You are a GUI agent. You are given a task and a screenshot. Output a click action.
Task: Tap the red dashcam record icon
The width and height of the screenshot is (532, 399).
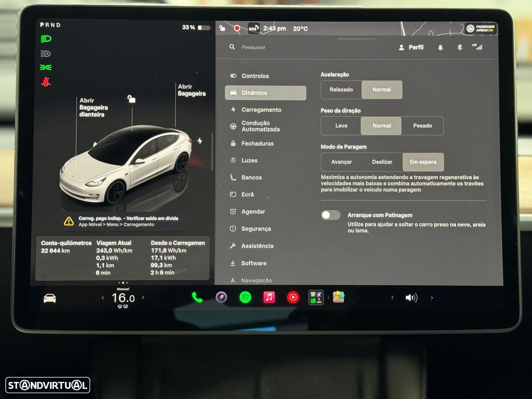click(237, 28)
